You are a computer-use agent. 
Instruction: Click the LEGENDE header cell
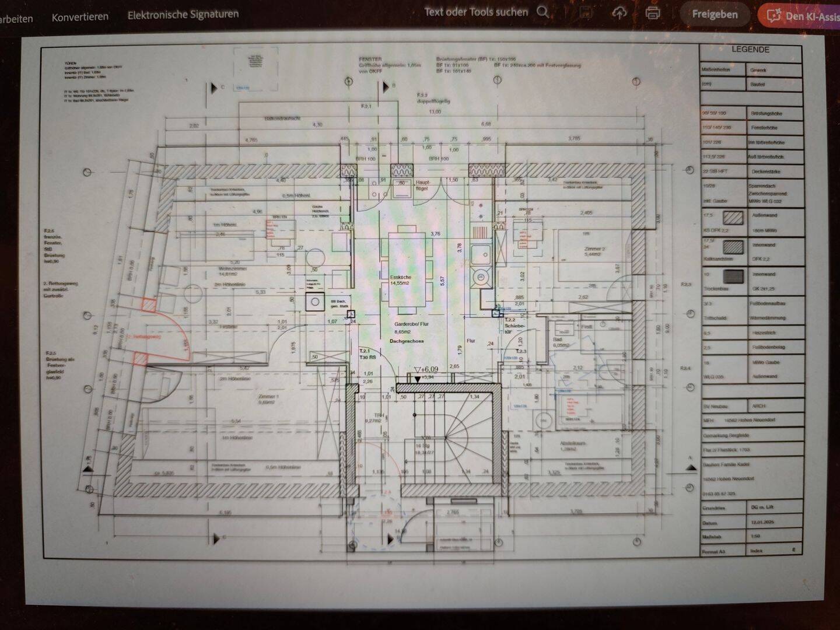click(750, 50)
